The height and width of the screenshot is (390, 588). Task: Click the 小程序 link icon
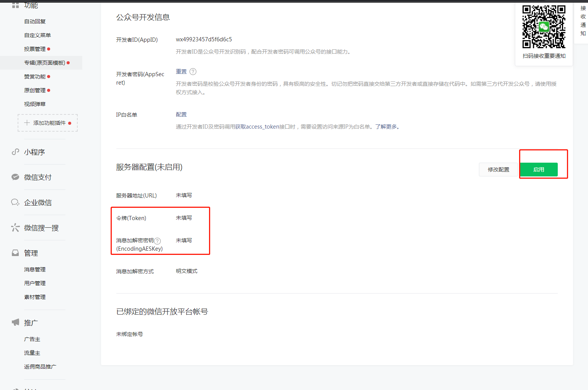click(x=15, y=152)
